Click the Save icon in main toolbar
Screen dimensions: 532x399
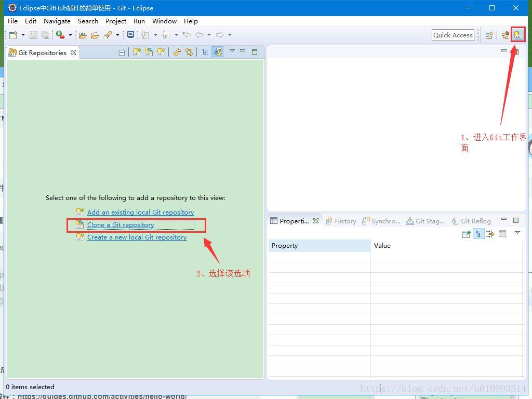click(x=33, y=35)
